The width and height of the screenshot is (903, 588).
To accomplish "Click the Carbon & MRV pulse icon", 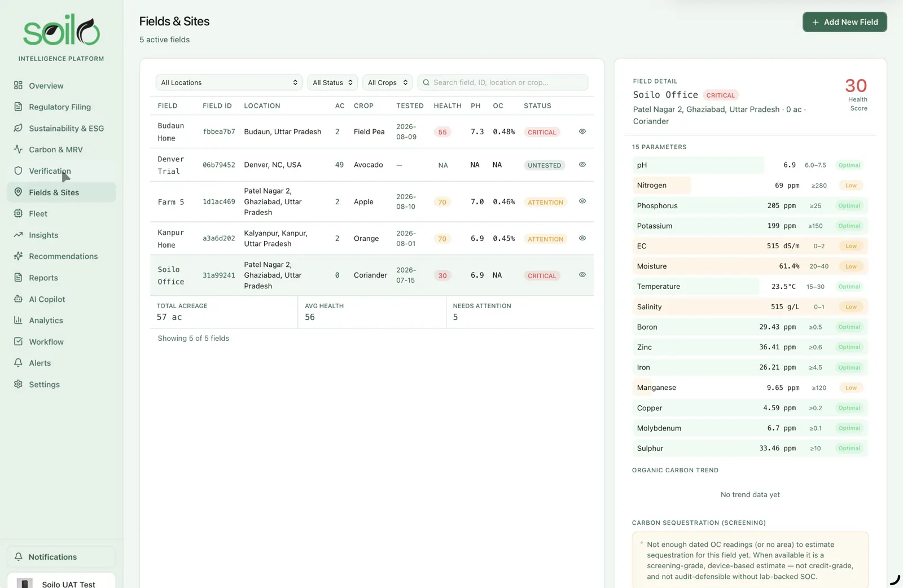I will pos(18,150).
